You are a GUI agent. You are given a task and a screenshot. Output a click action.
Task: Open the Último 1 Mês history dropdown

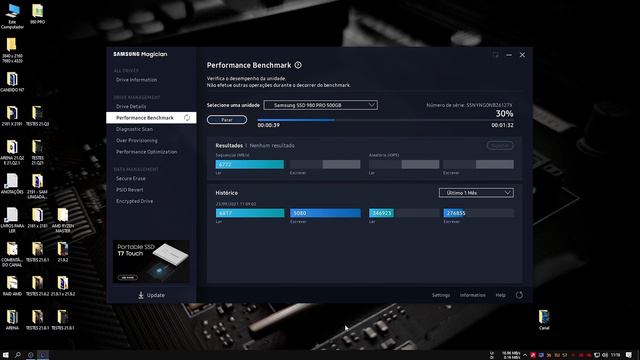[476, 193]
